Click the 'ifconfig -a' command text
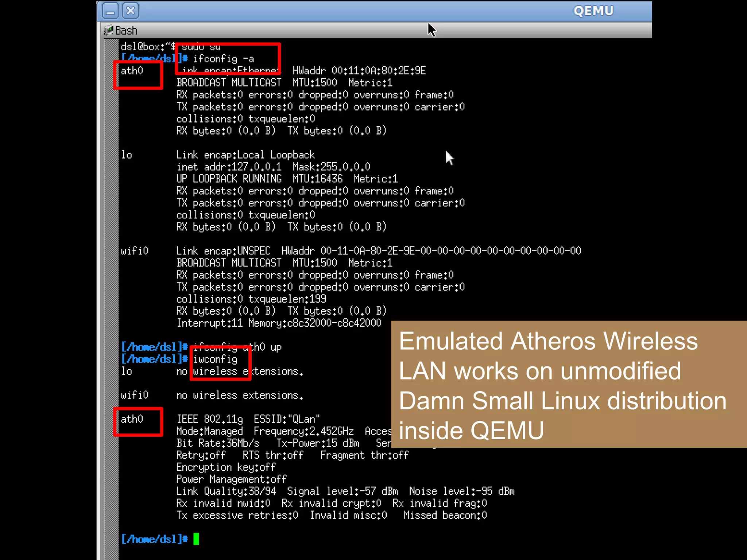Image resolution: width=747 pixels, height=560 pixels. point(224,59)
